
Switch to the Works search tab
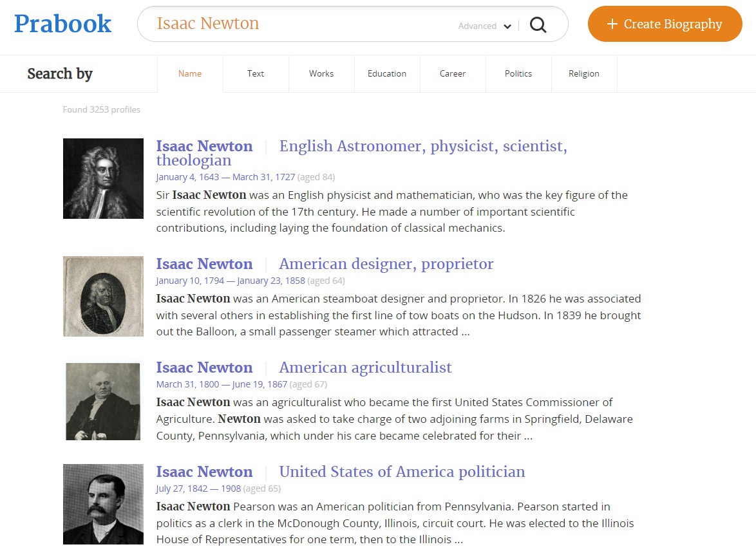click(x=321, y=73)
